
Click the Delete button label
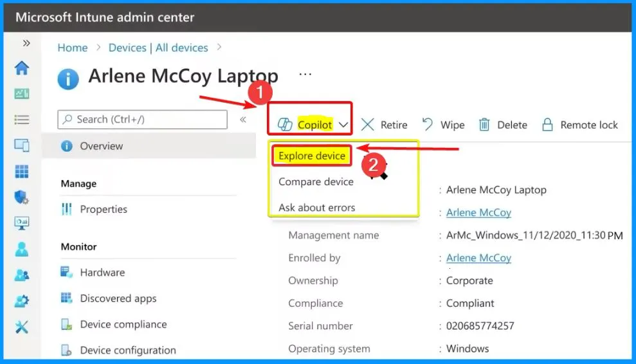coord(512,125)
